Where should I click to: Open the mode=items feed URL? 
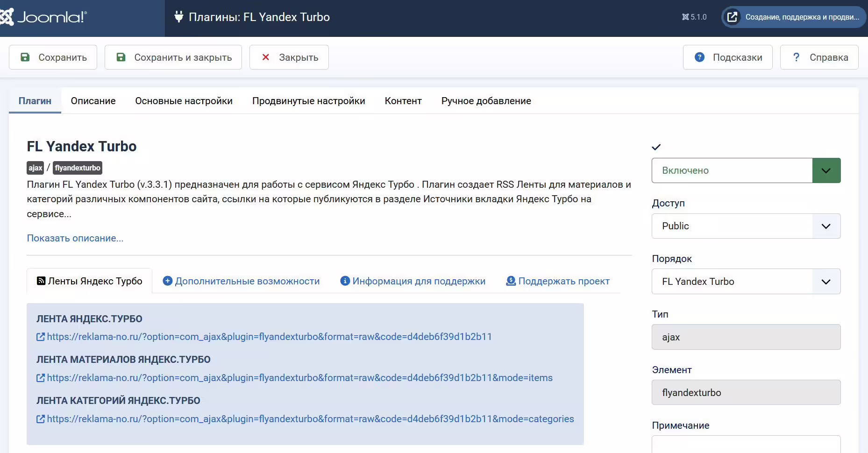point(300,378)
